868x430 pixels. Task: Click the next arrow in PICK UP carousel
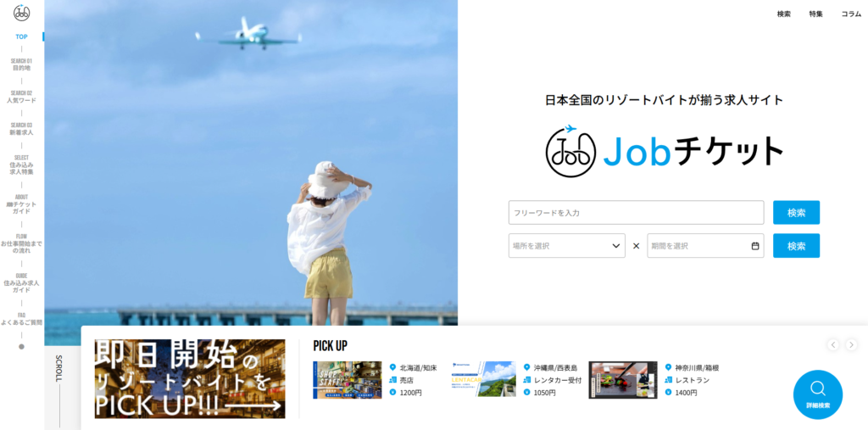click(851, 344)
